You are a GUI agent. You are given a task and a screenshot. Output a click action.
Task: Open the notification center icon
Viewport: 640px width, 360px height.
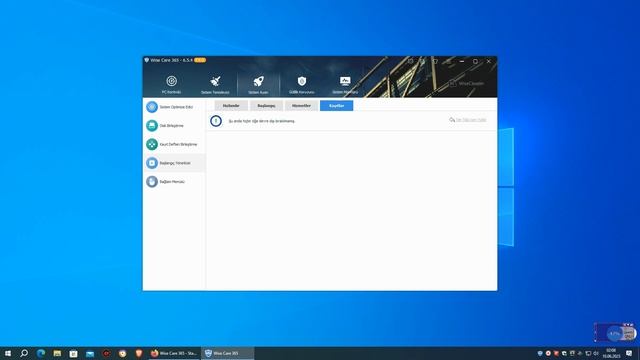coord(629,353)
